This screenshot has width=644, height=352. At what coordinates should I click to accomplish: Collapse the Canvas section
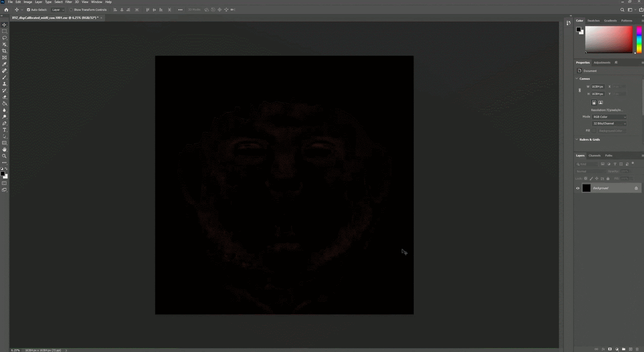(x=577, y=78)
